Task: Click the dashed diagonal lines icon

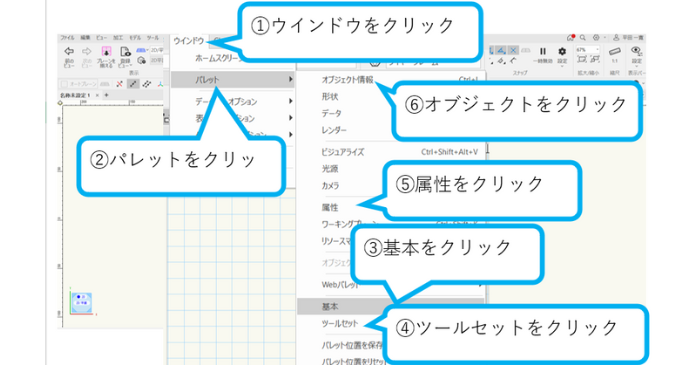Action: point(147,84)
